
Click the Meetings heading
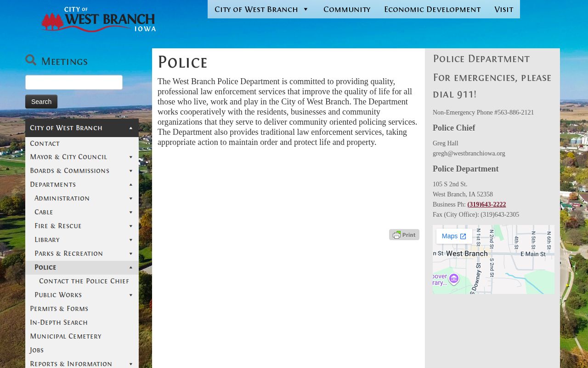point(64,61)
